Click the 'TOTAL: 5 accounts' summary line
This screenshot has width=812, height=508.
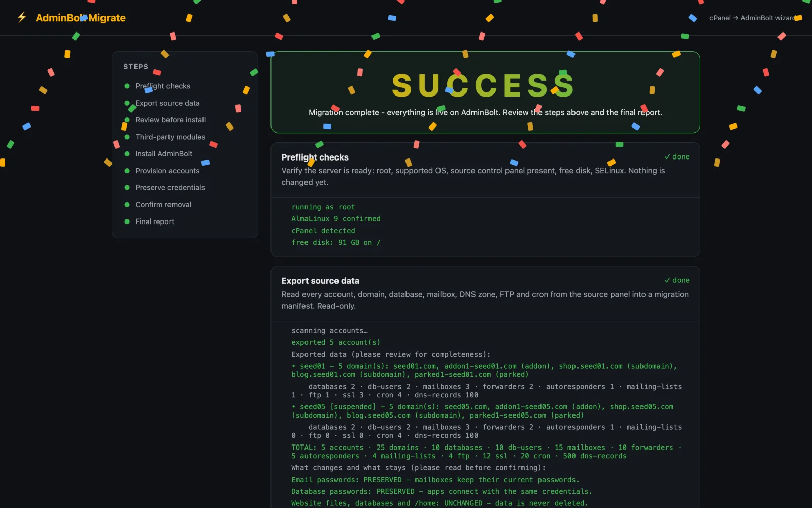[486, 452]
